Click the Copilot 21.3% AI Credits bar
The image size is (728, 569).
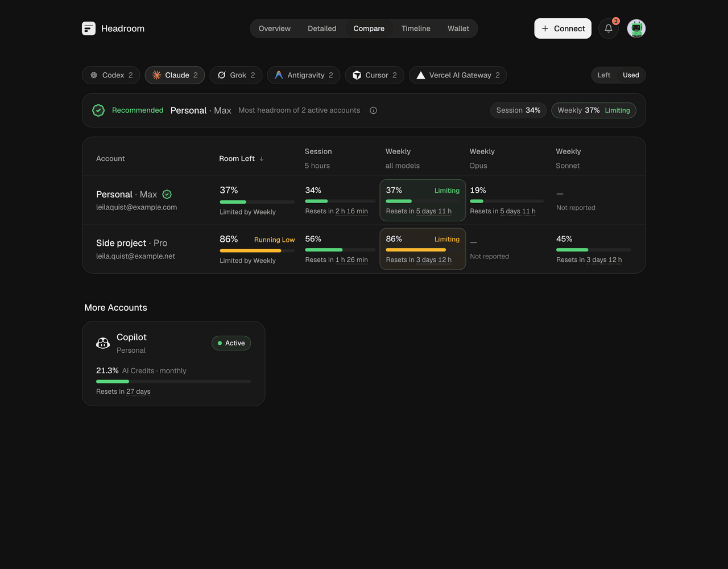(x=173, y=381)
